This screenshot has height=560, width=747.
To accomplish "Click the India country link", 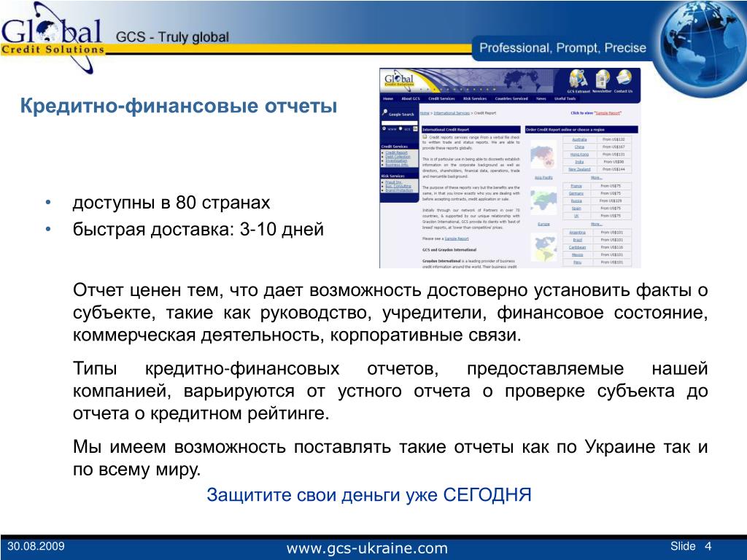I will tap(579, 162).
